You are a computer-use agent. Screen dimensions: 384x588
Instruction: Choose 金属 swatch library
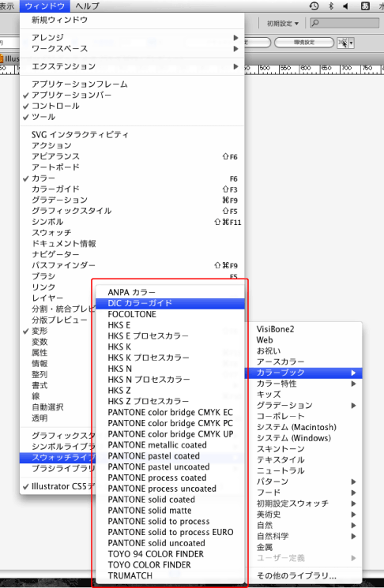point(303,547)
